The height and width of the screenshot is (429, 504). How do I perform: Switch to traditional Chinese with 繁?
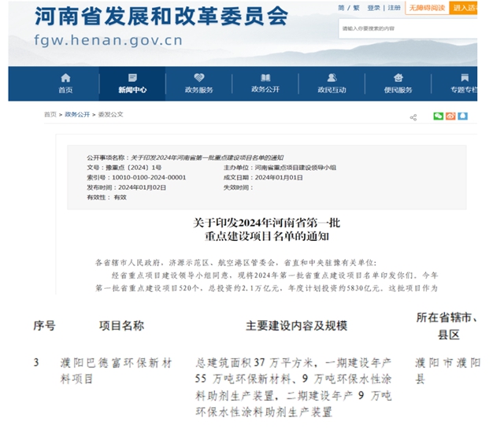356,8
